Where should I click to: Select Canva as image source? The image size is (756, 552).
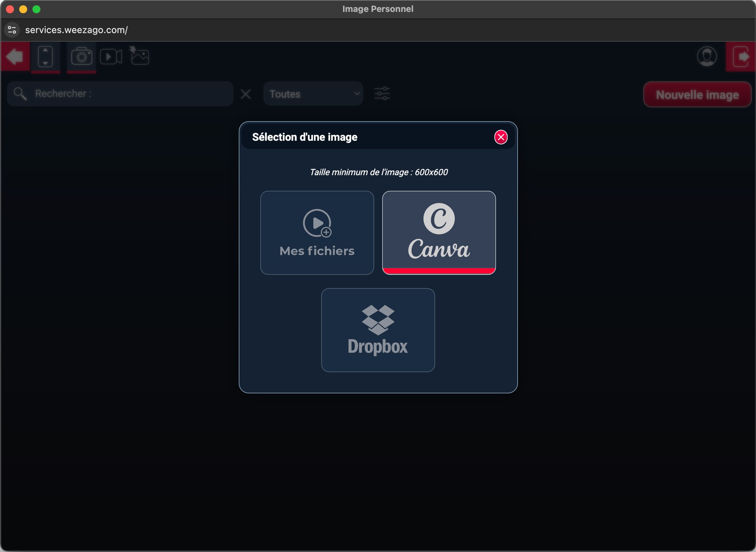point(439,232)
